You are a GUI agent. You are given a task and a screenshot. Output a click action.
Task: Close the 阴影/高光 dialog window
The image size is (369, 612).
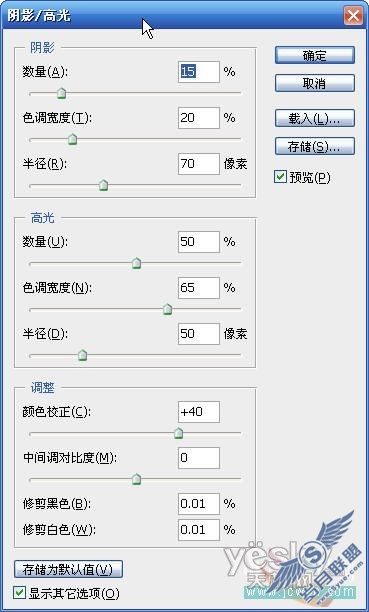353,16
